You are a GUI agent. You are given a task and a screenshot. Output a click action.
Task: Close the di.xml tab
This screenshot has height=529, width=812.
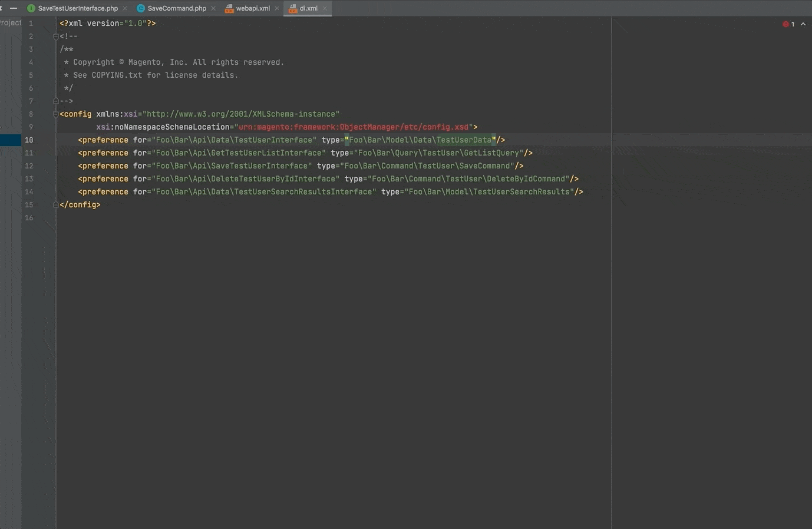tap(325, 8)
